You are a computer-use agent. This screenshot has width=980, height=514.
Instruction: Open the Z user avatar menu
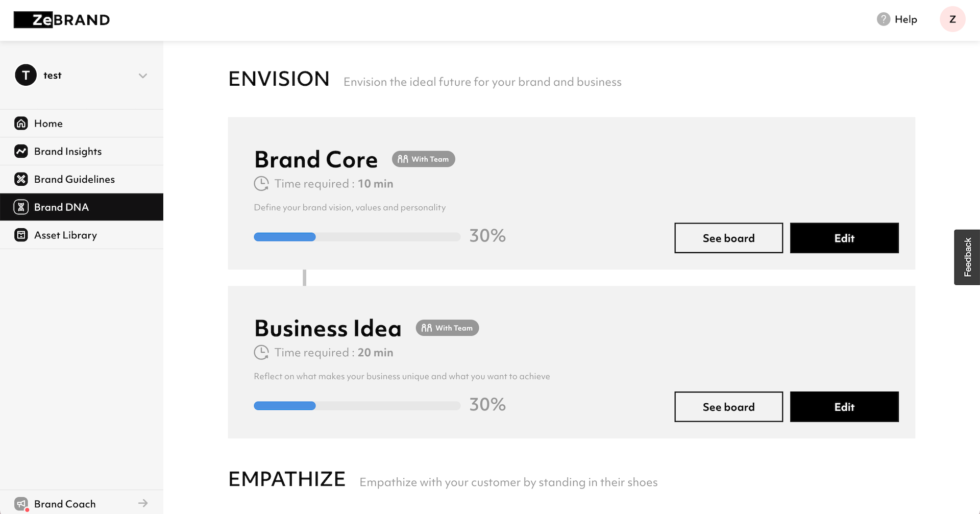click(x=952, y=19)
